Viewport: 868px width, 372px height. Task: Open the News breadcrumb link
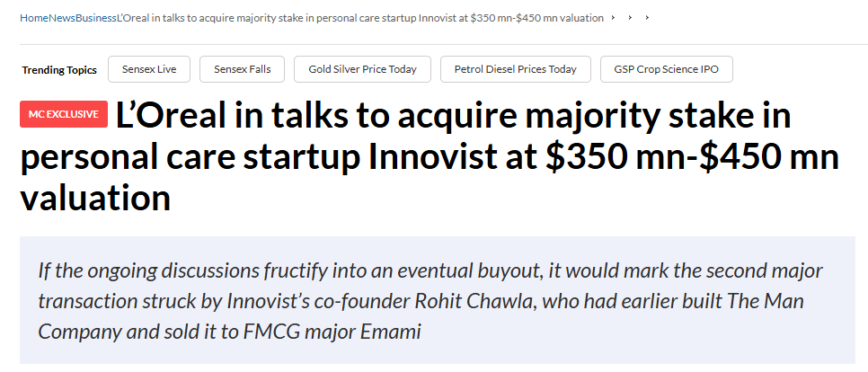[62, 18]
